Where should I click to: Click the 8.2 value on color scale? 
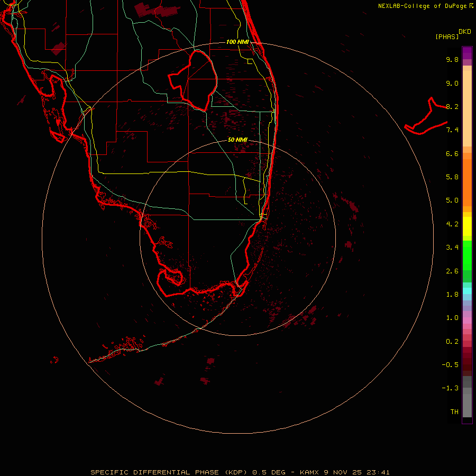[452, 106]
